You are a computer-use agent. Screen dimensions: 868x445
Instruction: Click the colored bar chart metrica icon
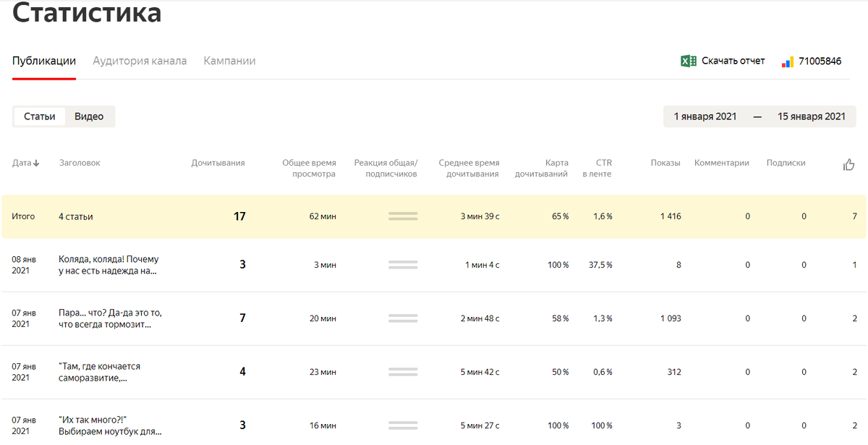[x=788, y=62]
